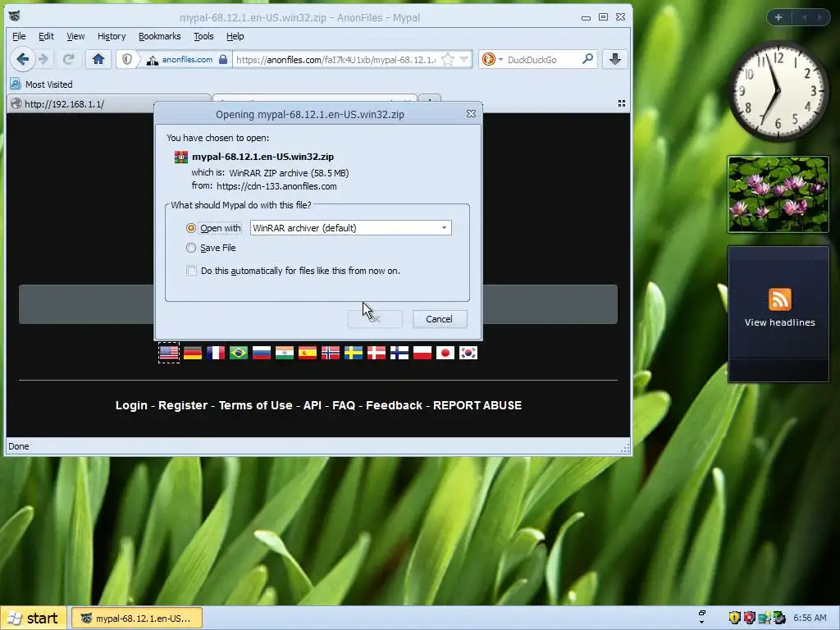The width and height of the screenshot is (840, 630).
Task: Close the Opening mypal zip dialog
Action: click(471, 113)
